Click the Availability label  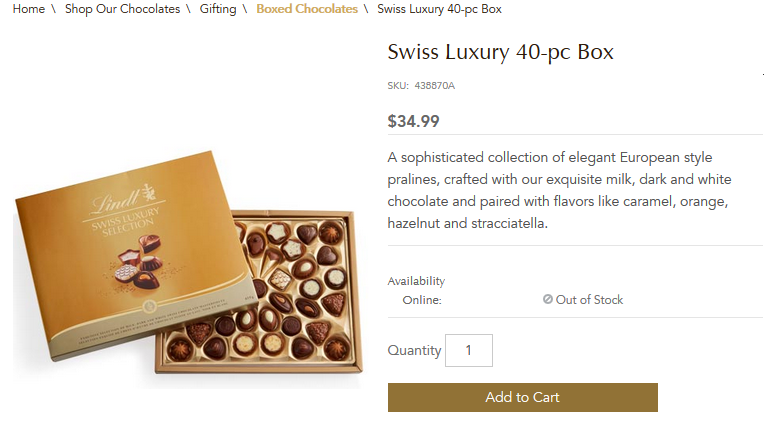[416, 281]
